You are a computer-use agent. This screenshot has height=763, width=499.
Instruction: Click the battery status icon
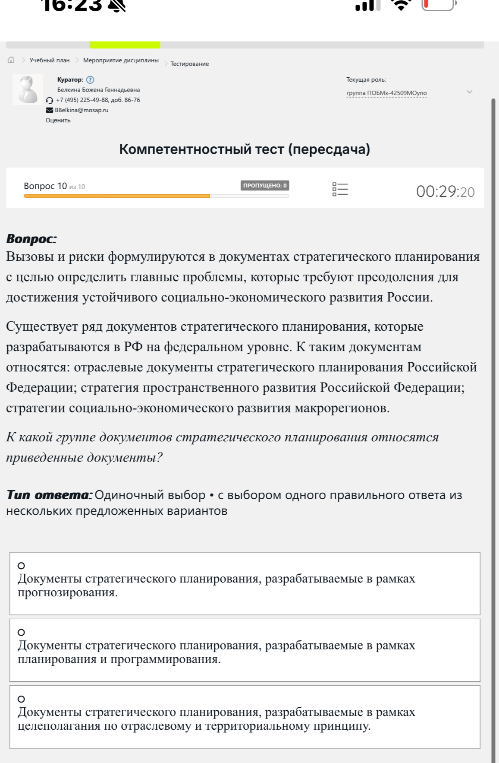[439, 5]
